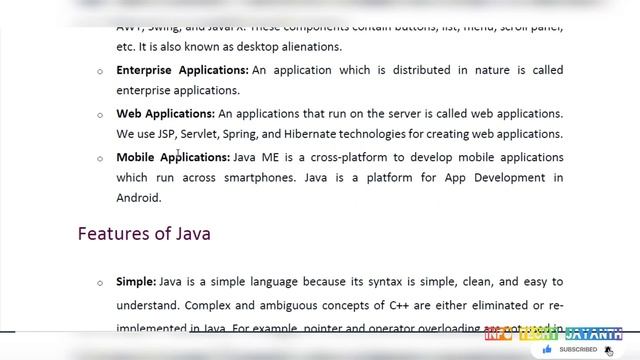This screenshot has width=640, height=360.
Task: Click the words 'desktop alienations.'
Action: (289, 47)
